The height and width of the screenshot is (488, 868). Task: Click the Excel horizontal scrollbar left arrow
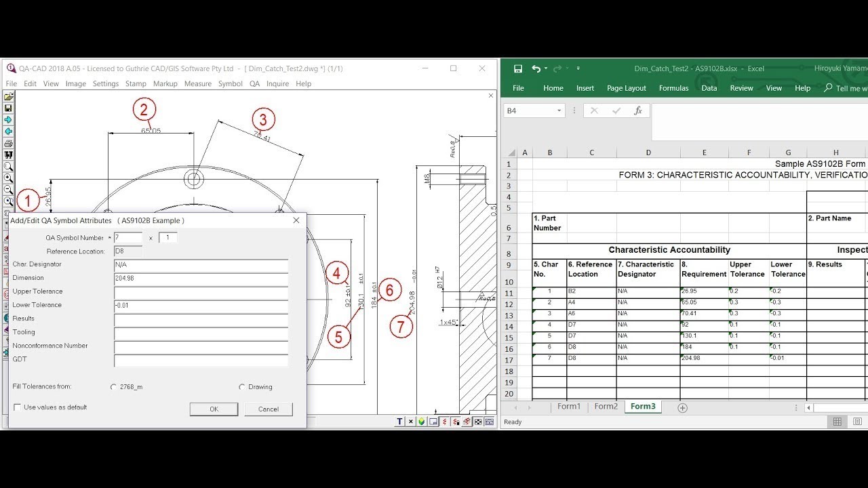pos(809,407)
